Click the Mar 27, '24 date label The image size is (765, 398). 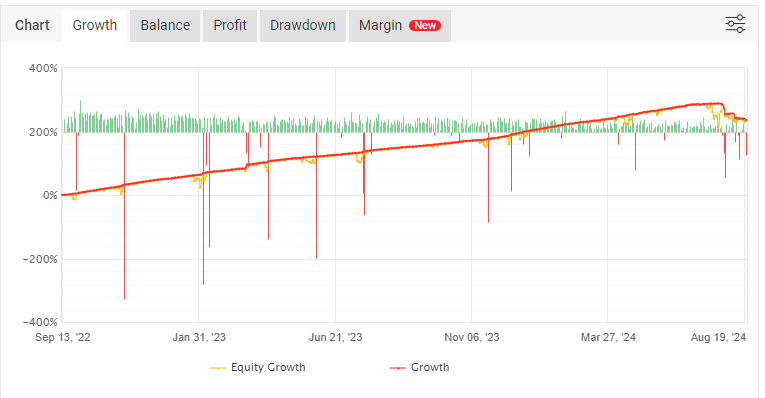pyautogui.click(x=608, y=337)
